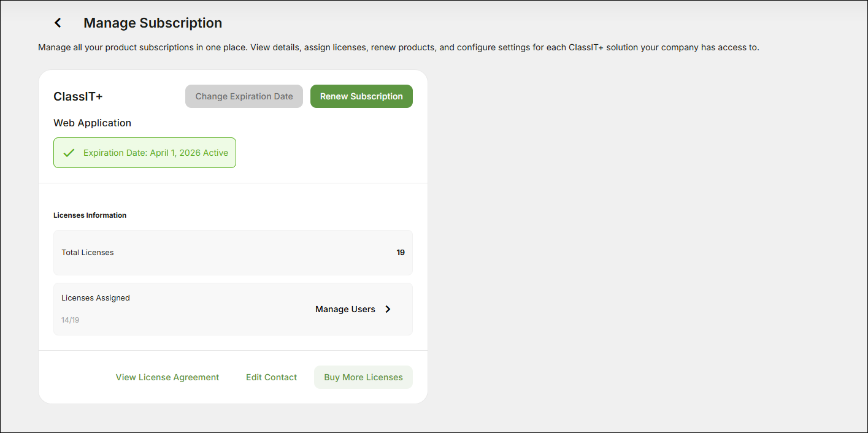Select the chevron next to Manage Users

[x=388, y=309]
